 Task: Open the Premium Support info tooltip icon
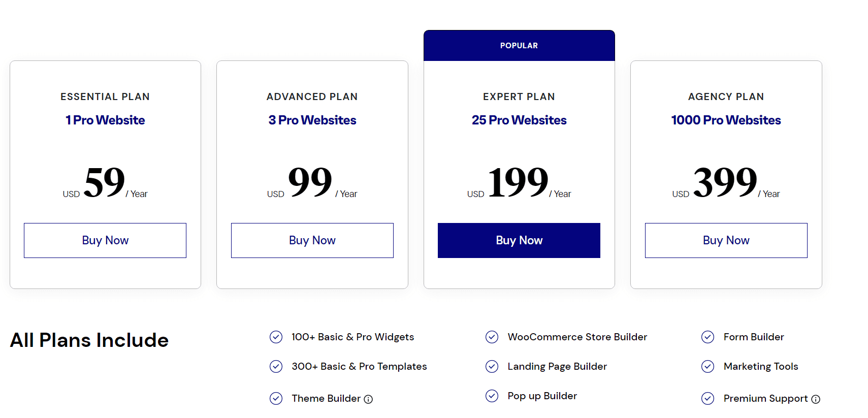pos(816,399)
